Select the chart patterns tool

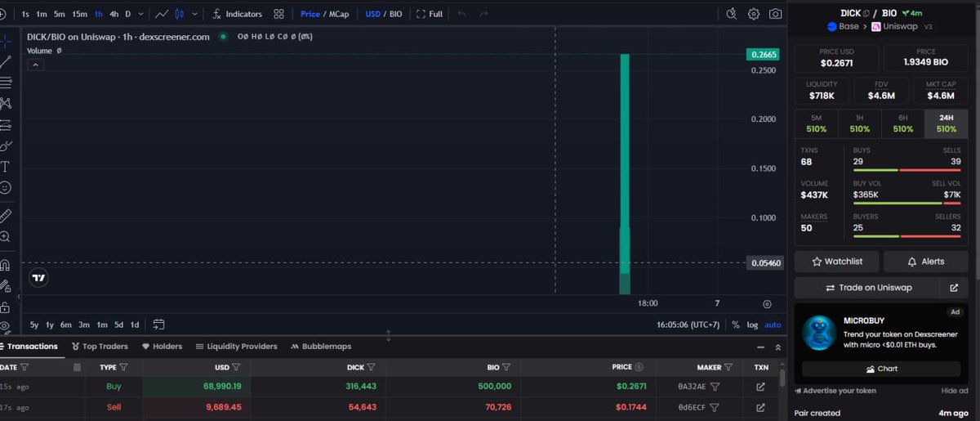pos(5,104)
